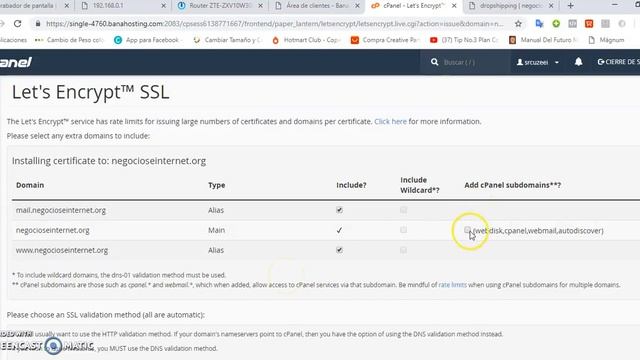Open the Hotmart Club bookmark

[x=307, y=40]
